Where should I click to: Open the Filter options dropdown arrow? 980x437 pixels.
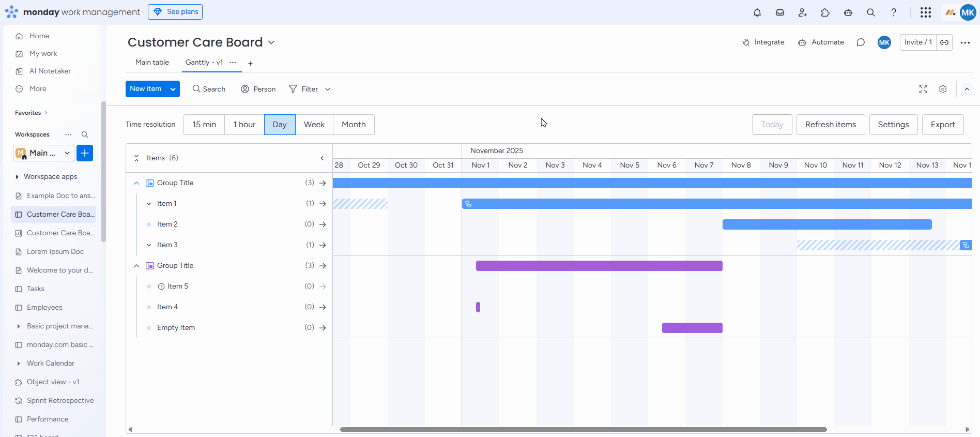pos(328,89)
